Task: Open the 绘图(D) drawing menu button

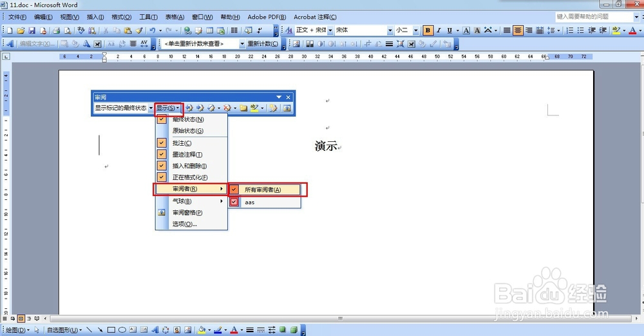Action: [x=17, y=330]
